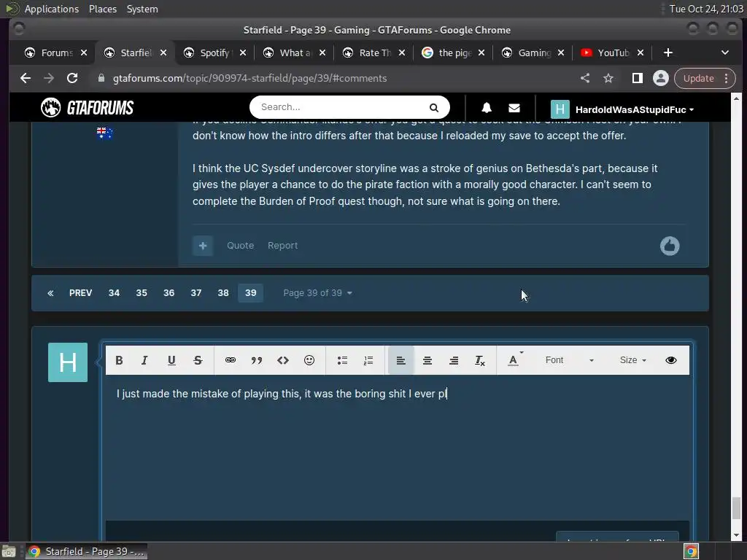The image size is (747, 560).
Task: Jump to first page double-arrow
Action: click(x=50, y=293)
